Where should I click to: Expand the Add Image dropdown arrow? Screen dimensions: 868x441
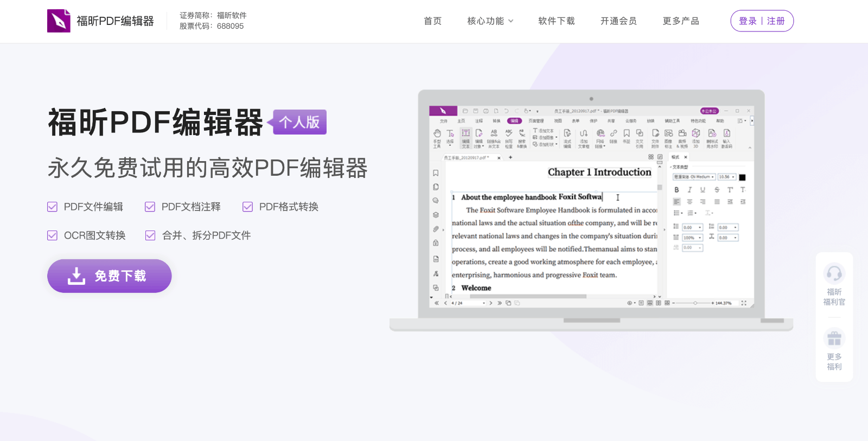[x=557, y=137]
